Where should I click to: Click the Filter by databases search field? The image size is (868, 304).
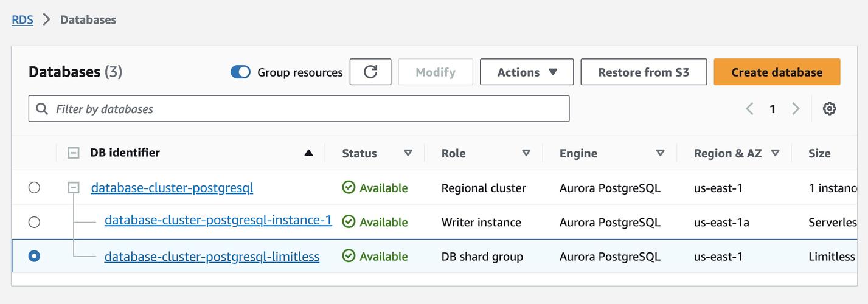coord(304,109)
